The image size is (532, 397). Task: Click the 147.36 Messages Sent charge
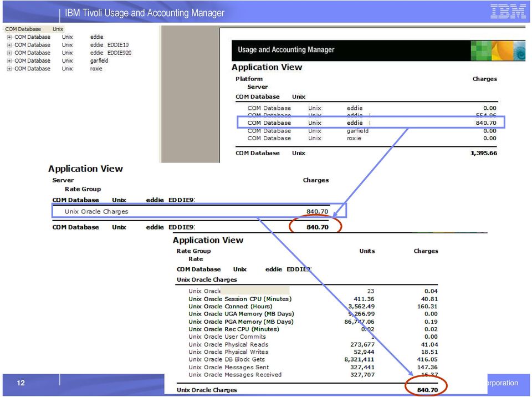(x=427, y=367)
